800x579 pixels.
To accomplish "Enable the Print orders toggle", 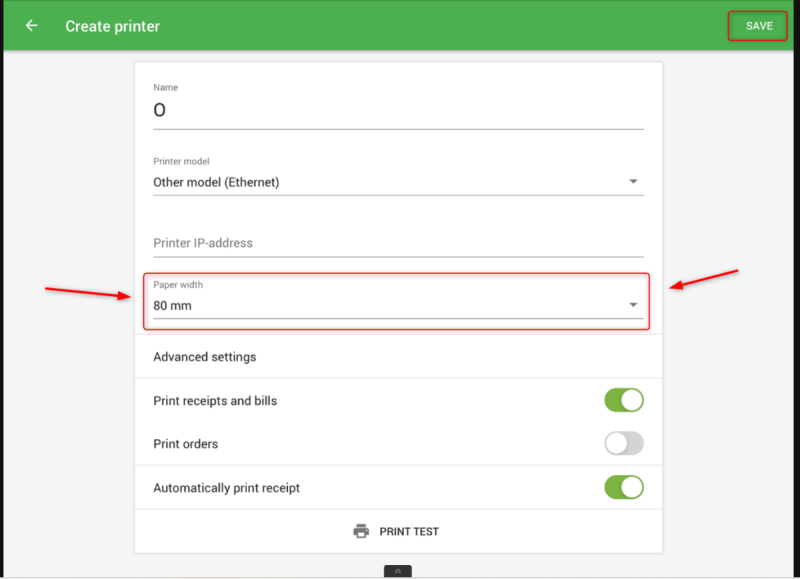I will pyautogui.click(x=624, y=444).
